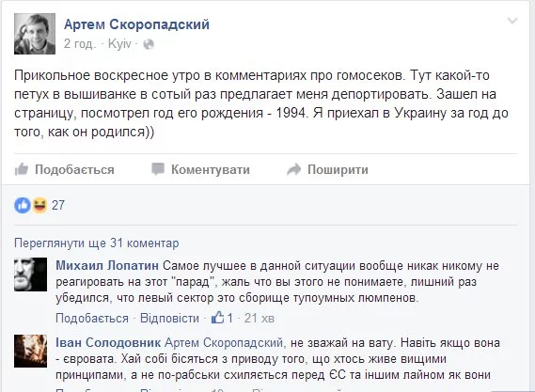Screen dimensions: 535x392
Task: Open Михаил Лопатин's avatar
Action: [x=30, y=274]
